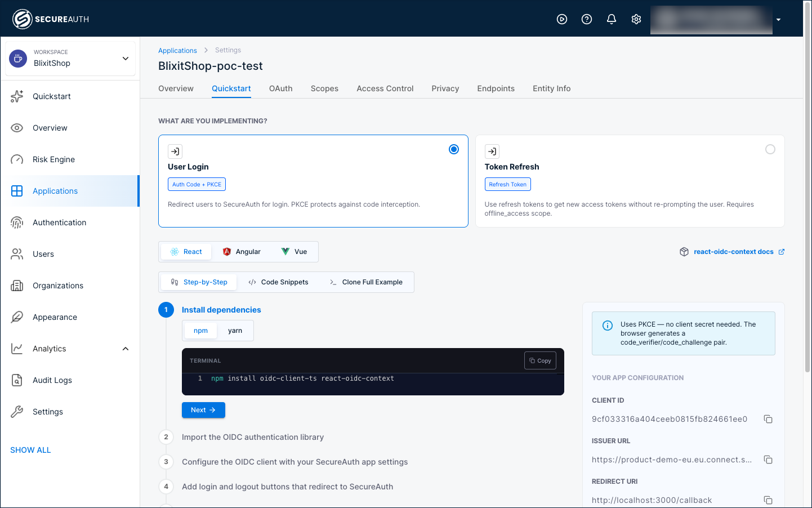Switch to the Entity Info tab
The width and height of the screenshot is (812, 508).
[552, 88]
